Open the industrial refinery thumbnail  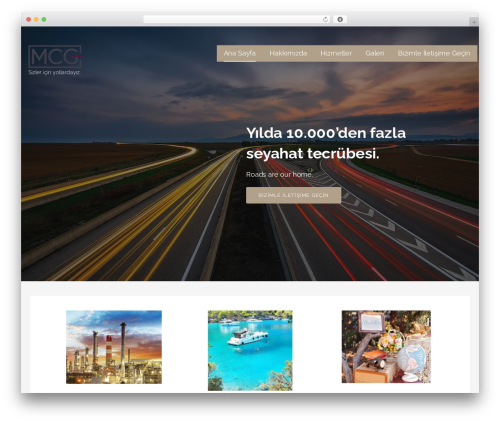[x=114, y=347]
